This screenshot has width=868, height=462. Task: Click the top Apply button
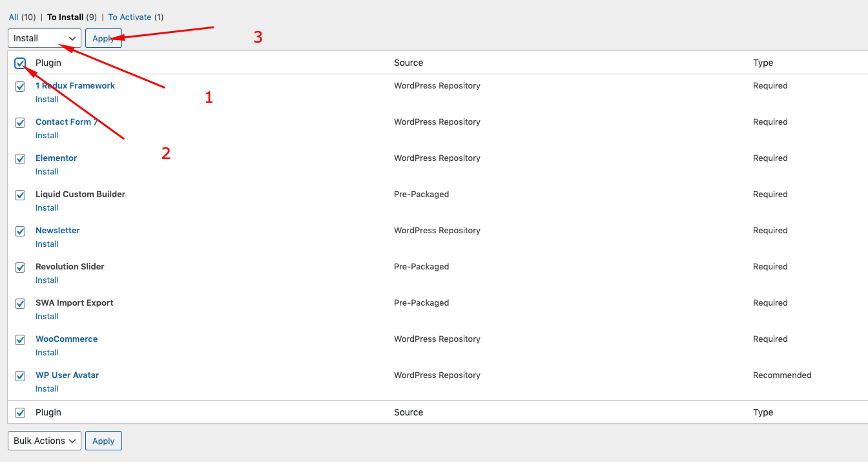pyautogui.click(x=103, y=38)
